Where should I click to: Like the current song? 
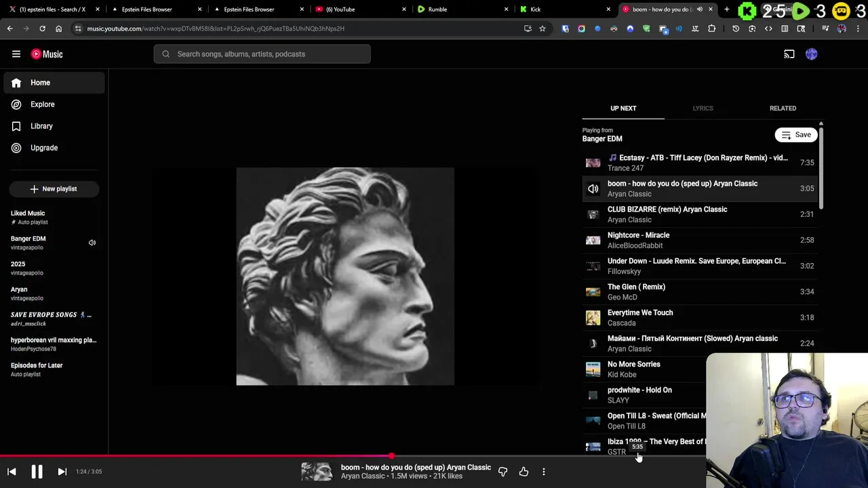pyautogui.click(x=524, y=472)
